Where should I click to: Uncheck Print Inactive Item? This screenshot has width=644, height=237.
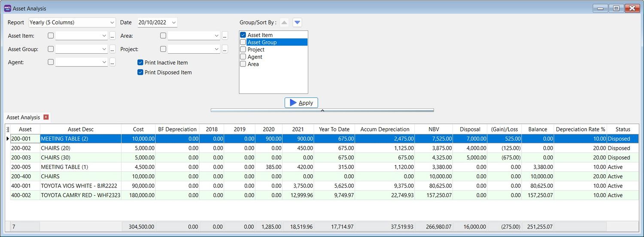point(140,63)
